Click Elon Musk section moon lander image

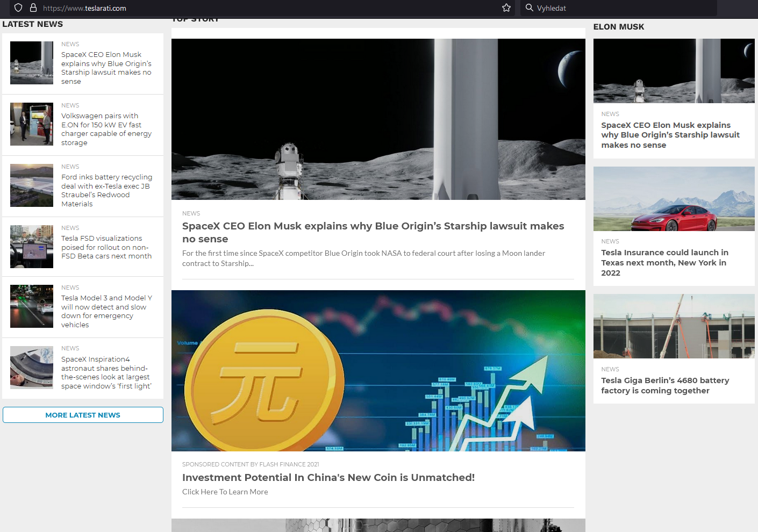tap(674, 71)
